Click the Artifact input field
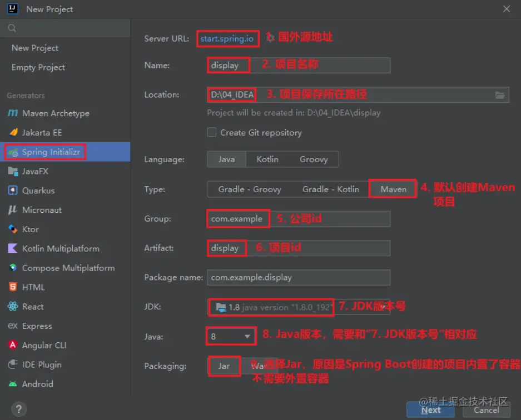This screenshot has height=420, width=521. [x=299, y=248]
